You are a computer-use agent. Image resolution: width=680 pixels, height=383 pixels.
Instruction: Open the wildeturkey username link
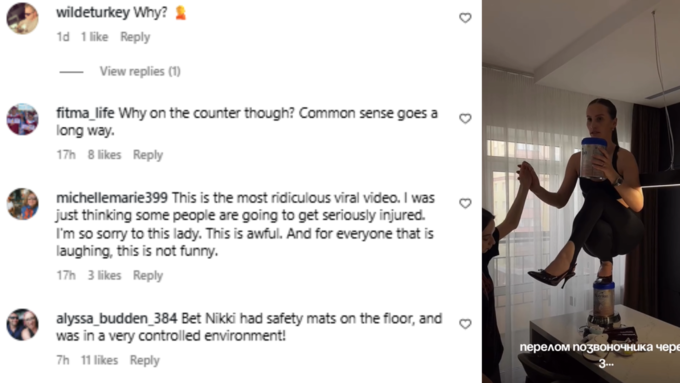[93, 13]
